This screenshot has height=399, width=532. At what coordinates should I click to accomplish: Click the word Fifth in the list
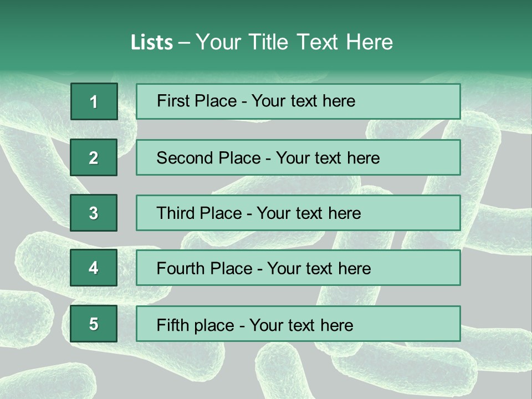pyautogui.click(x=172, y=325)
